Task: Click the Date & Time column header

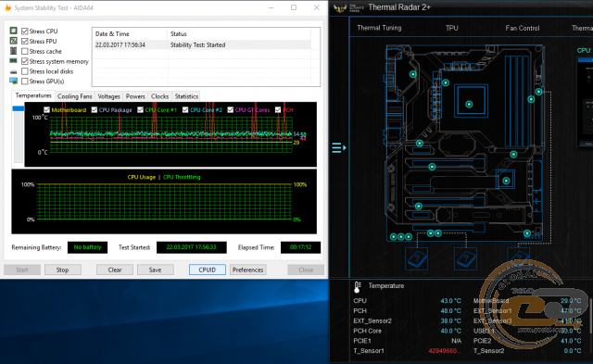Action: coord(130,33)
